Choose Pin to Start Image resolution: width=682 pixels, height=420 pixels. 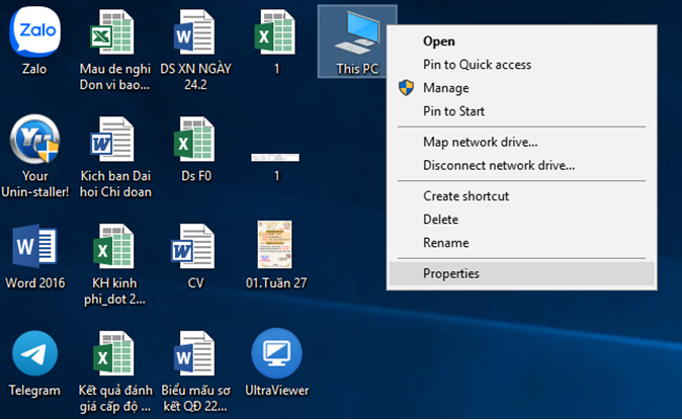[x=522, y=111]
